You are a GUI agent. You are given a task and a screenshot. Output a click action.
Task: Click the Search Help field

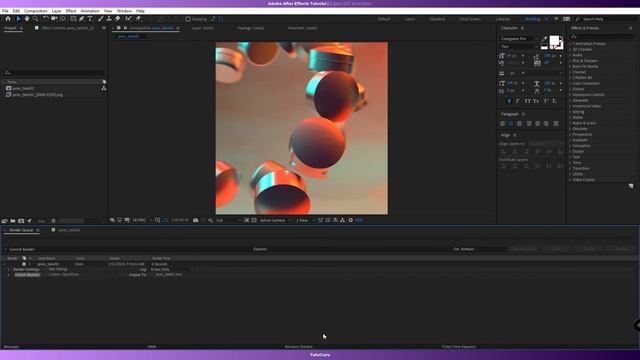(606, 19)
